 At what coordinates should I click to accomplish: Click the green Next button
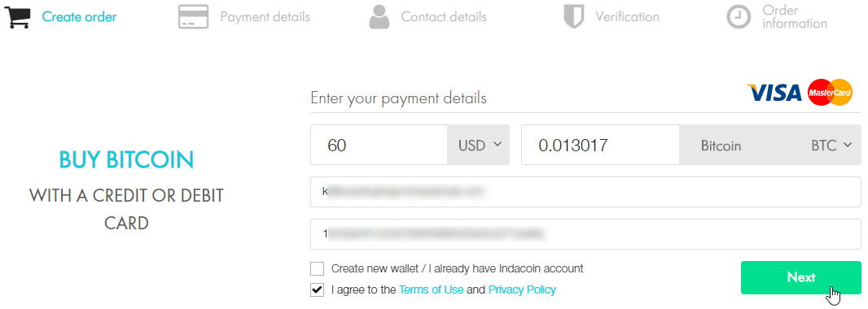coord(801,277)
